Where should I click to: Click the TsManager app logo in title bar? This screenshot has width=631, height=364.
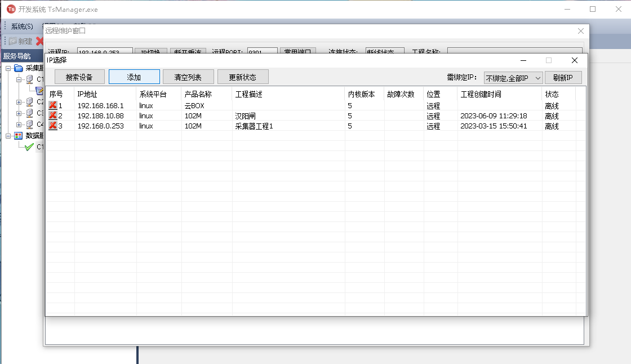(x=11, y=9)
